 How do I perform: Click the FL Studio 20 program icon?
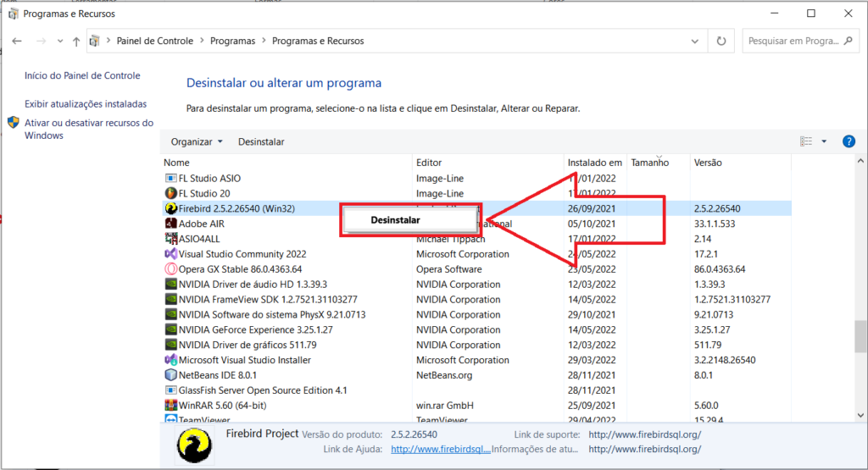pos(170,194)
